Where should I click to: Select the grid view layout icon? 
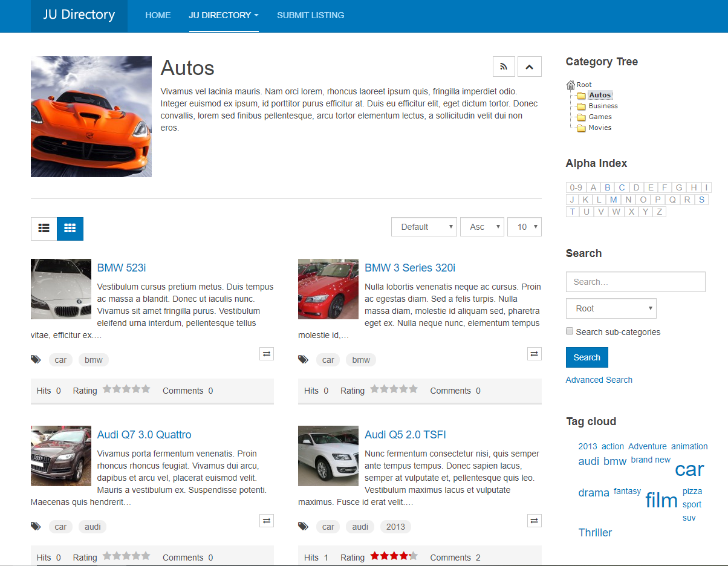tap(70, 229)
